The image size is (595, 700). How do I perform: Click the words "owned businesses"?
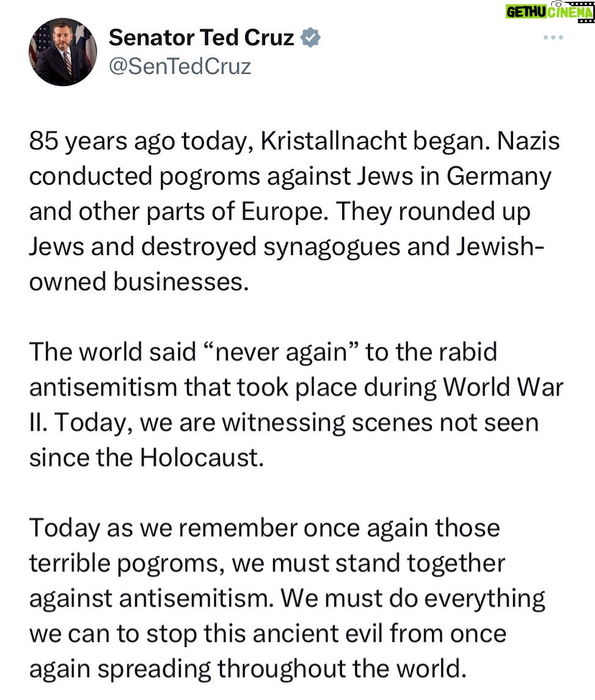(139, 283)
